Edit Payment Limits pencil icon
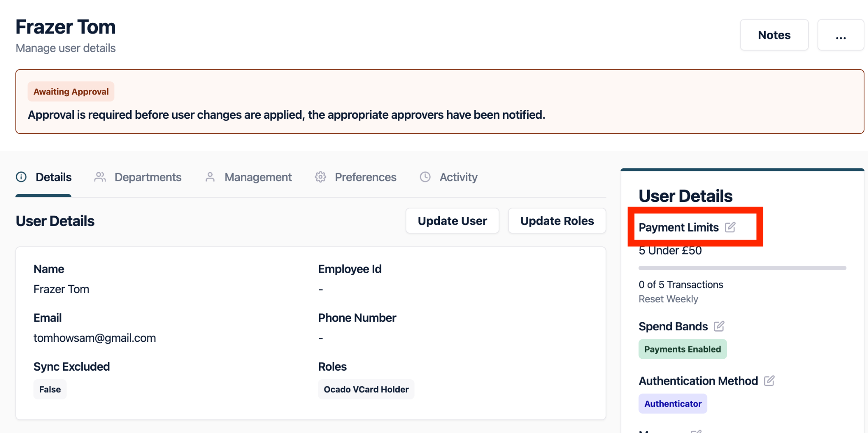This screenshot has height=433, width=868. pos(730,227)
